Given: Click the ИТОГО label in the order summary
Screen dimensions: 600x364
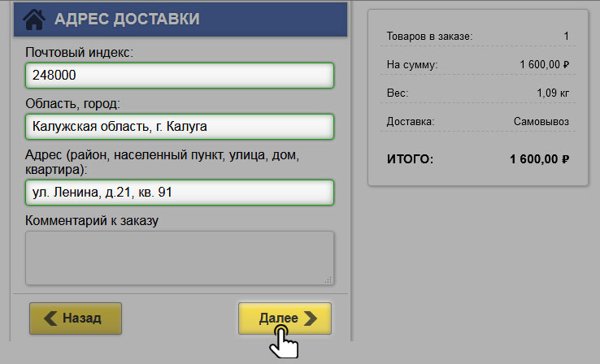Looking at the screenshot, I should 411,159.
